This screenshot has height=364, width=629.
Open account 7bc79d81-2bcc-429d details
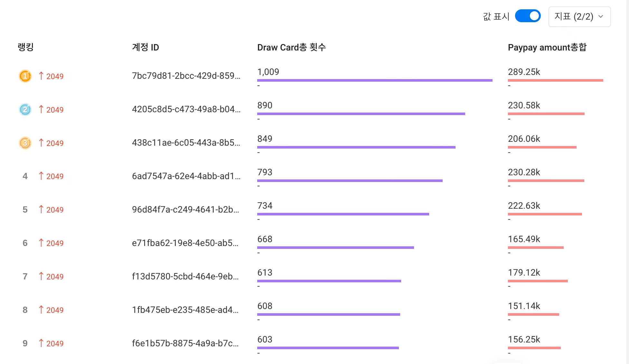click(x=186, y=76)
